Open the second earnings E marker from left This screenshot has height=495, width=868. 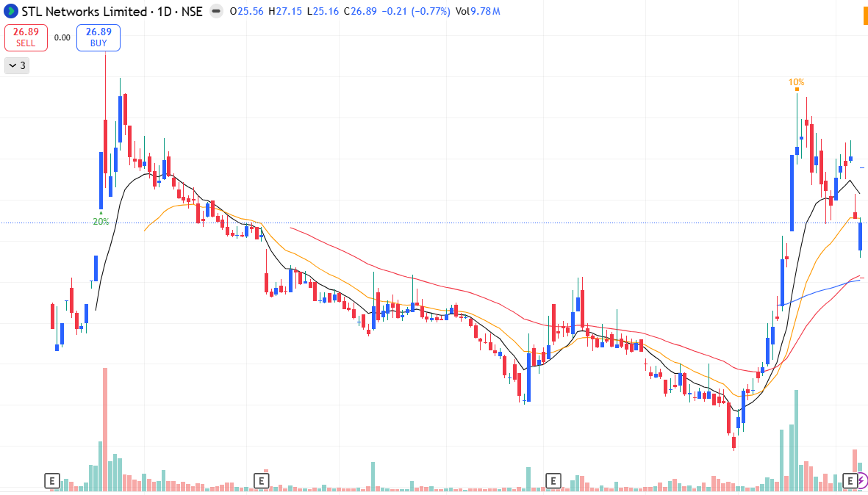click(262, 480)
